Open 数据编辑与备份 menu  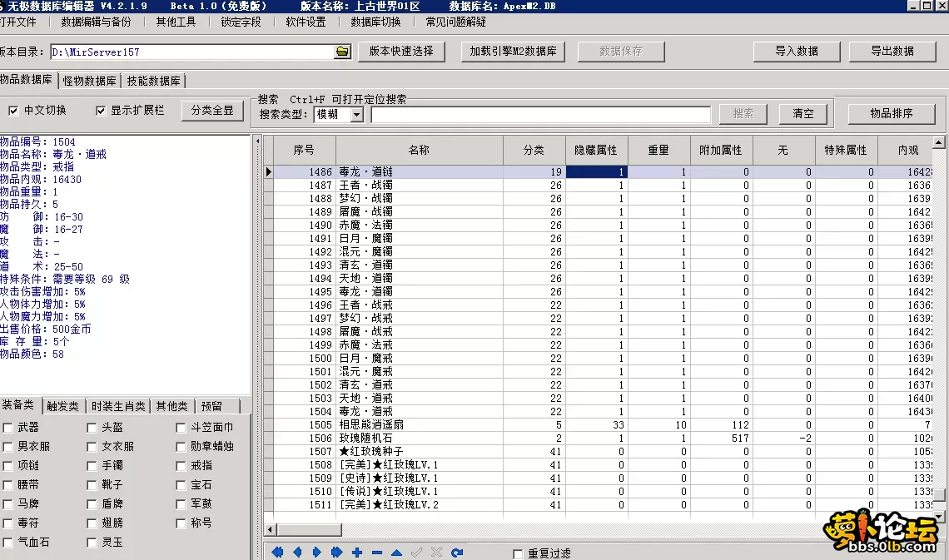coord(96,22)
